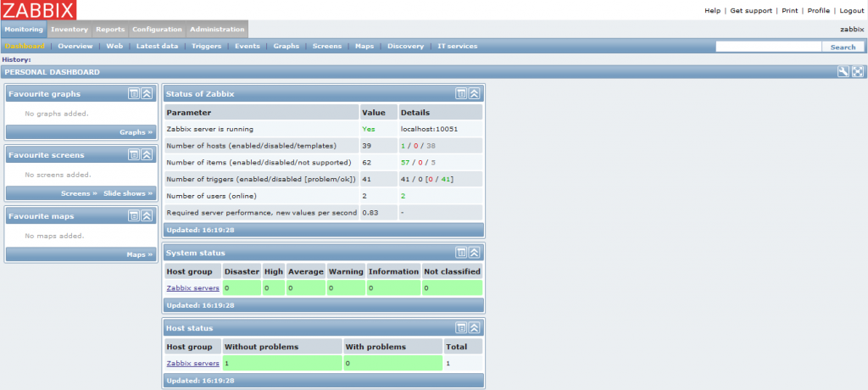Screen dimensions: 868x390
Task: Click the 'No graphs added.' message
Action: point(57,114)
